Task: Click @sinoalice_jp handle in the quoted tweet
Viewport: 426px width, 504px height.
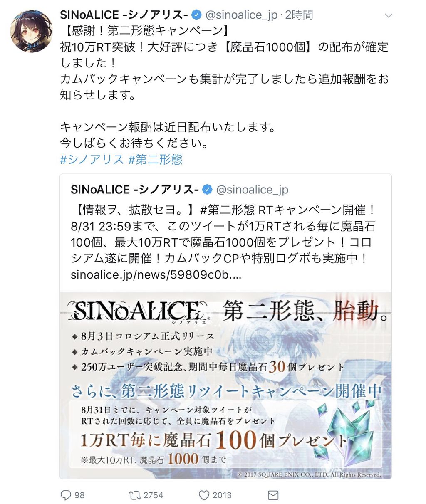Action: point(252,190)
